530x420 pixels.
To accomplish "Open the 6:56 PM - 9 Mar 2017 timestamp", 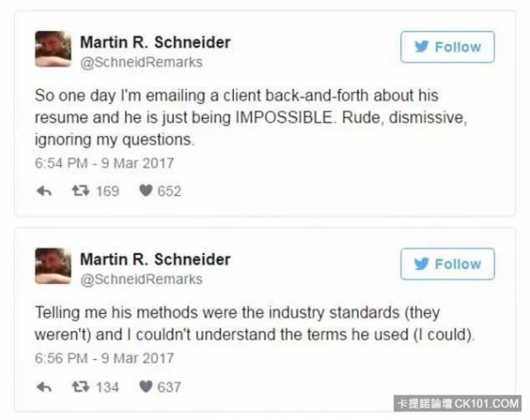I will [x=104, y=358].
